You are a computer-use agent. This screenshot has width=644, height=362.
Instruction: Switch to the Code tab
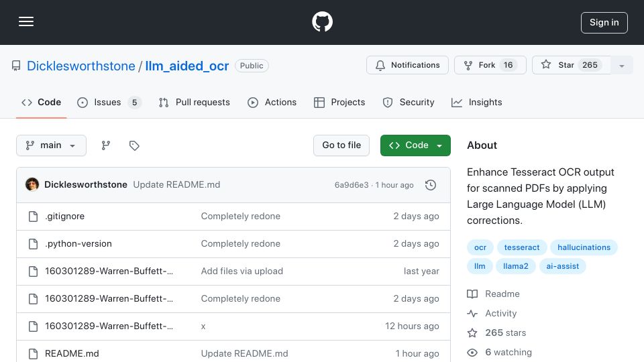pyautogui.click(x=42, y=102)
